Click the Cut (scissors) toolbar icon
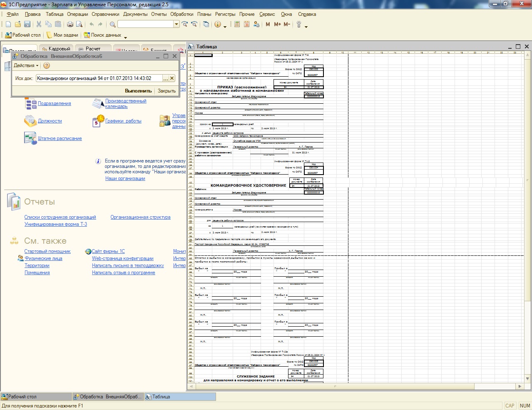The image size is (532, 410). (39, 24)
